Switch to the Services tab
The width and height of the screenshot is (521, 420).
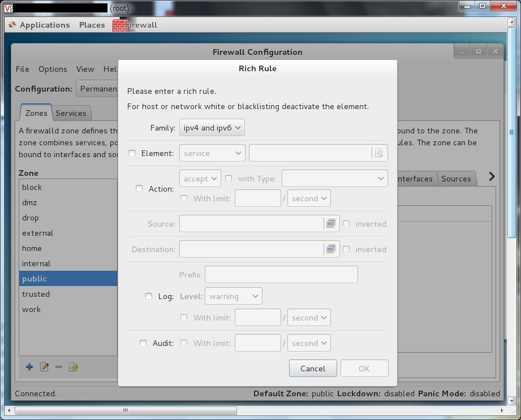[71, 113]
